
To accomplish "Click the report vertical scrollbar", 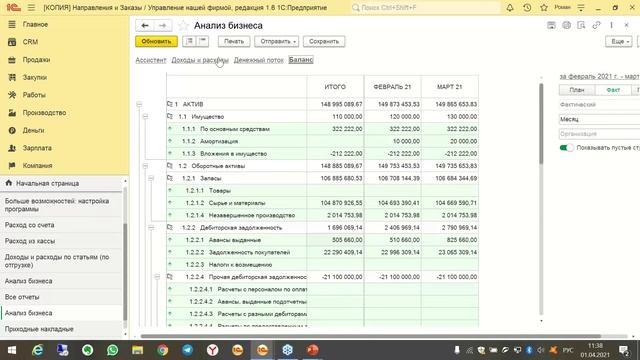I will (541, 124).
